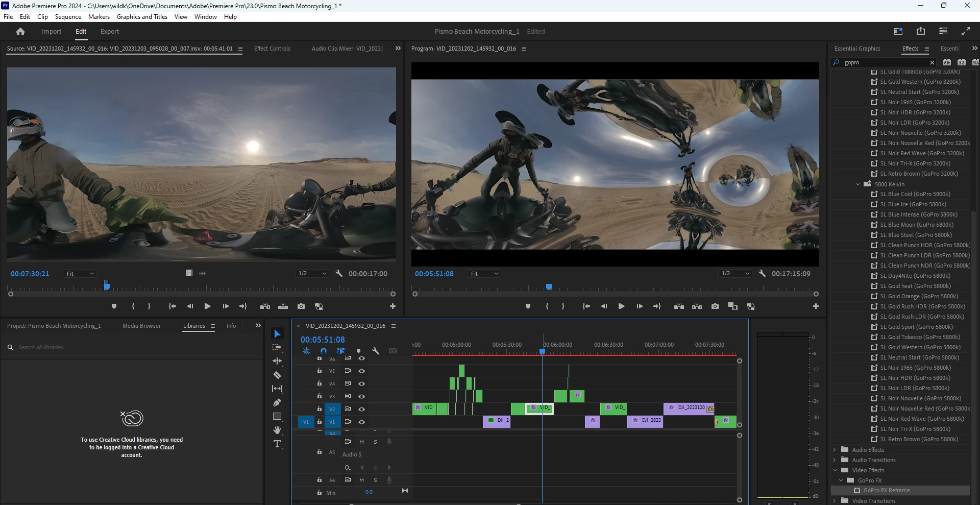Play the Program monitor sequence
Screen dimensions: 980x505
[621, 306]
